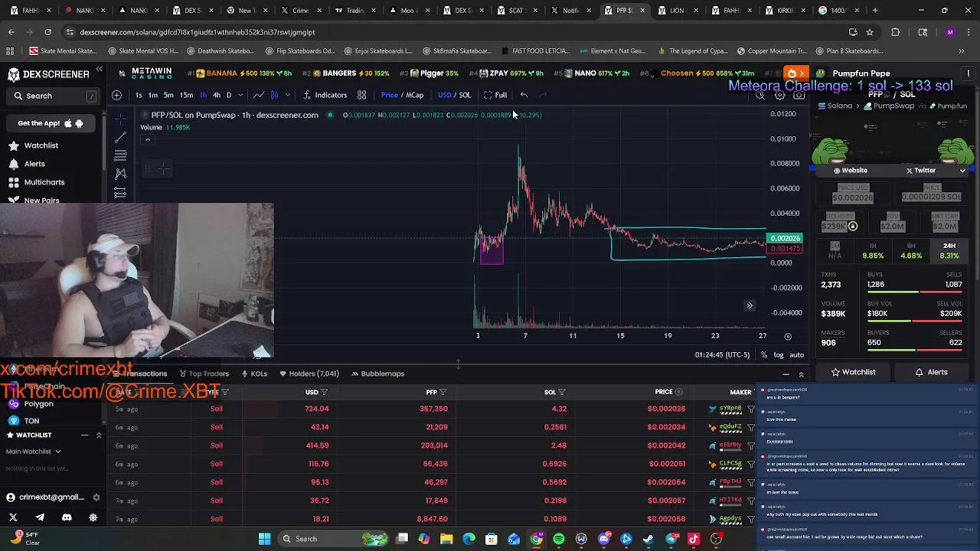Switch chart currency to USD

(444, 95)
